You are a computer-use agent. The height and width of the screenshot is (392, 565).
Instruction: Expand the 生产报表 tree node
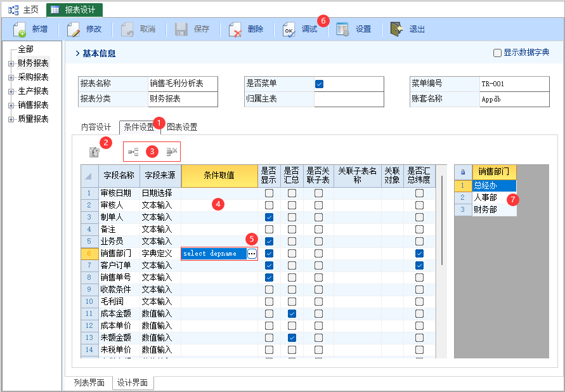[x=11, y=91]
